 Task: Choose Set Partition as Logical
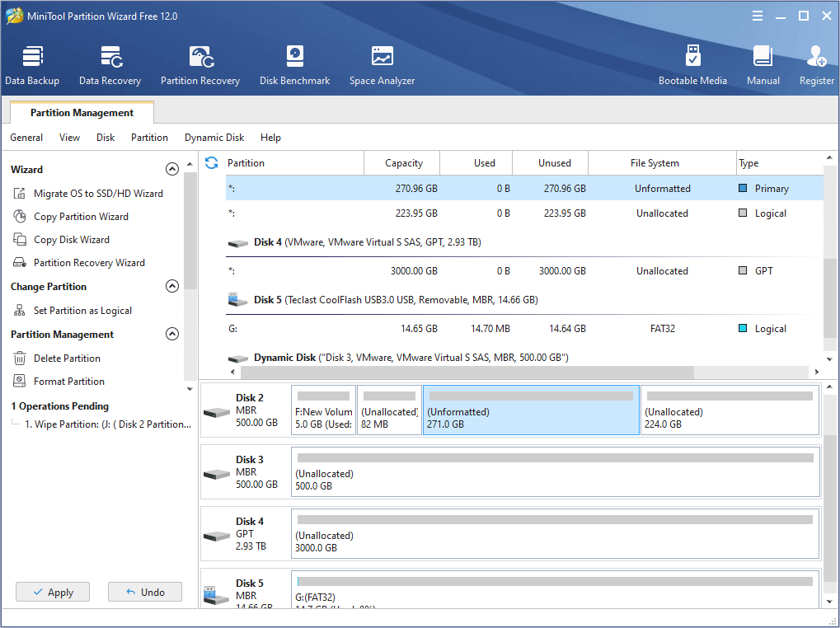[x=72, y=310]
